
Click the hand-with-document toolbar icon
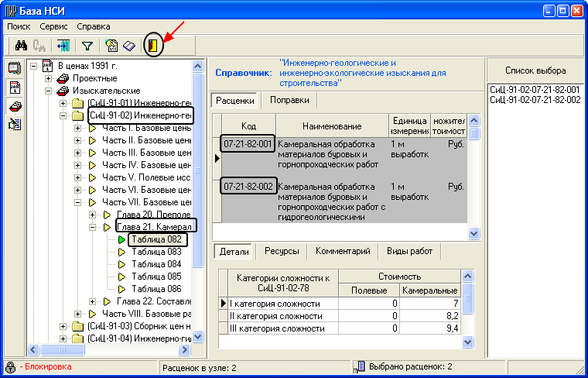point(111,46)
